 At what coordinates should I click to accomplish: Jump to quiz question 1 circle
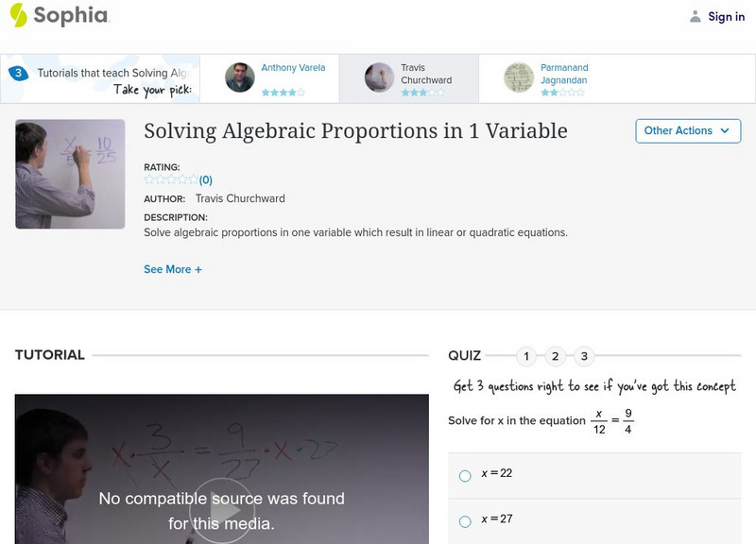pyautogui.click(x=526, y=356)
